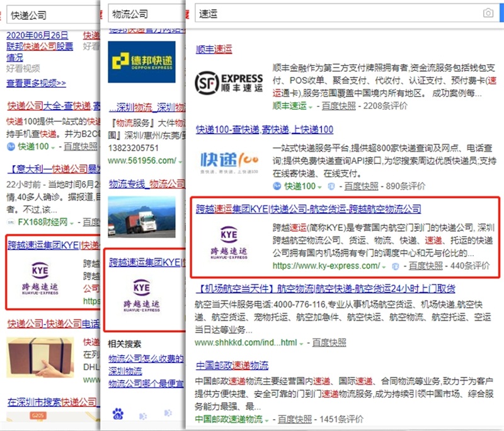Open related search 深圳物流
This screenshot has height=431, width=504.
125,371
